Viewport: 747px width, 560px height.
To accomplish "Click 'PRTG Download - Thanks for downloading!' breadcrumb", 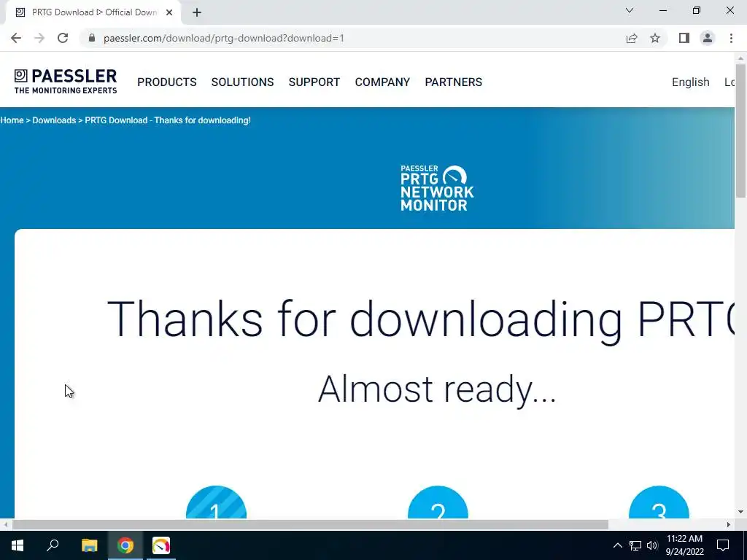I will pyautogui.click(x=168, y=120).
